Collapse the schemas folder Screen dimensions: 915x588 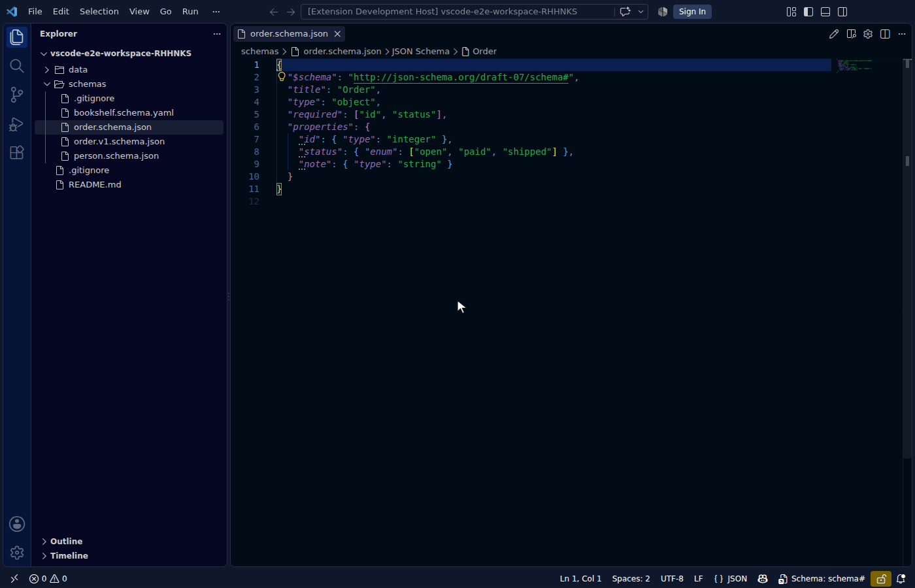47,84
